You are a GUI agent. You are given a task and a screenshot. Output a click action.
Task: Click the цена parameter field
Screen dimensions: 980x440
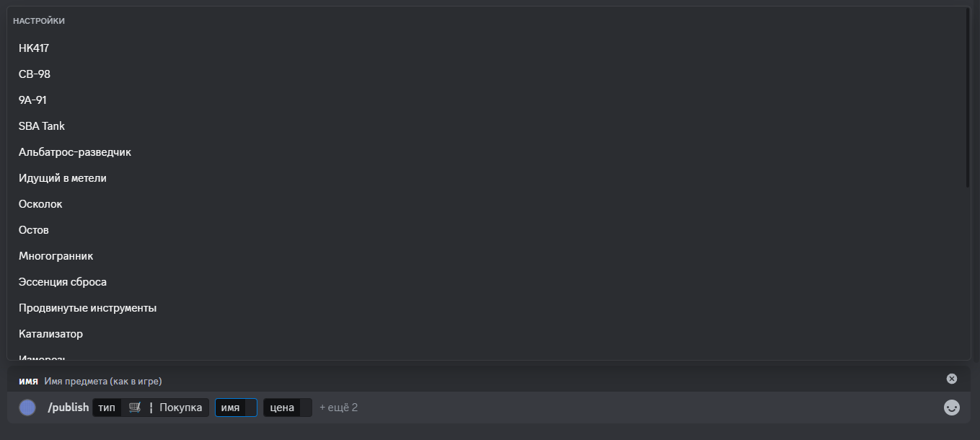pos(288,408)
